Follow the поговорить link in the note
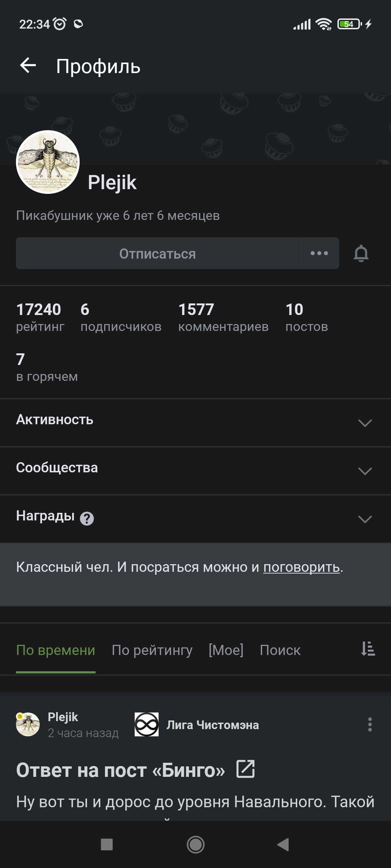The image size is (391, 868). tap(301, 567)
